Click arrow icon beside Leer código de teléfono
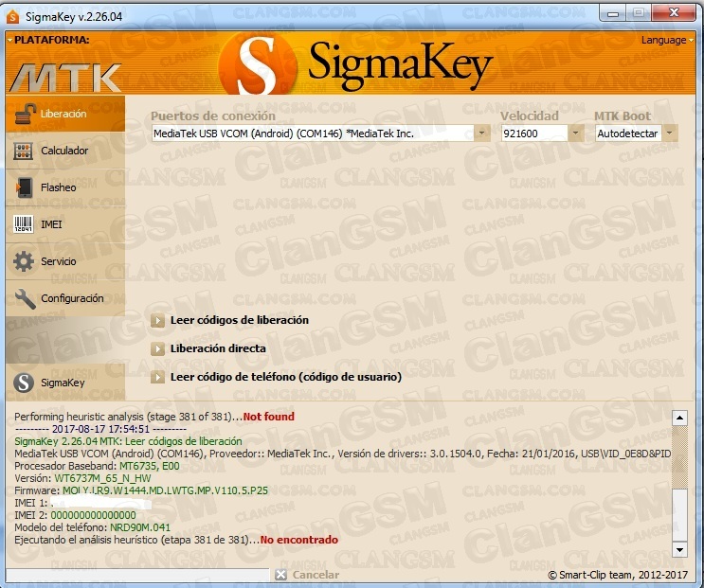Screen dimensions: 704x588 pos(157,377)
